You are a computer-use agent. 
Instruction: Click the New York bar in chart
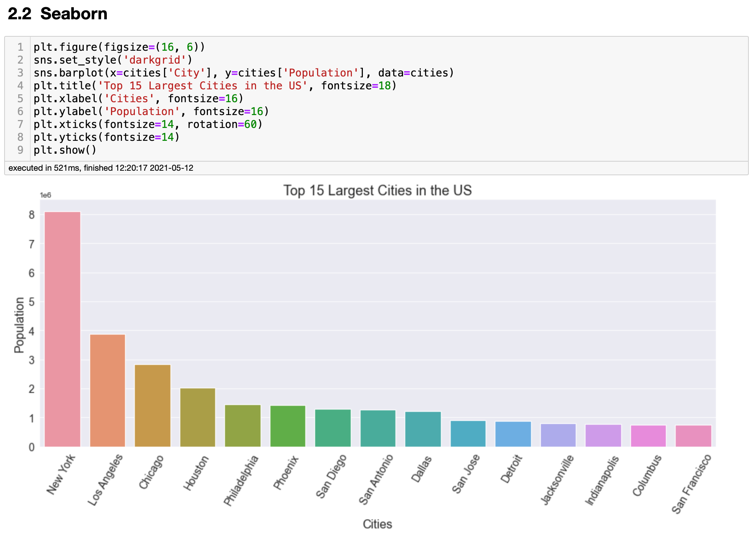pyautogui.click(x=62, y=329)
